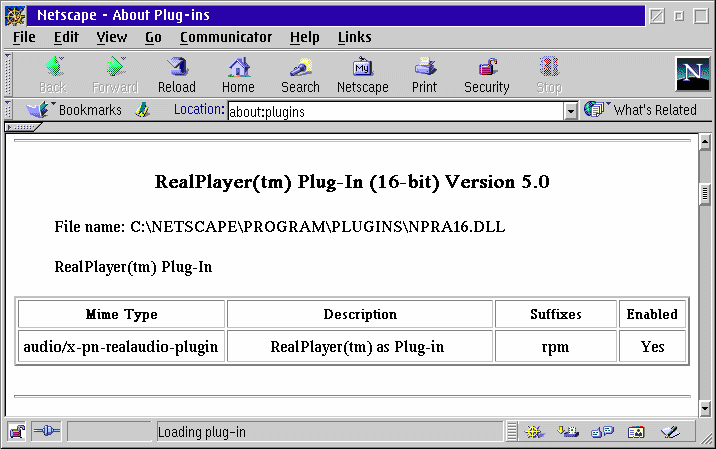Open Security info from the toolbar
Image resolution: width=716 pixels, height=449 pixels.
[487, 75]
